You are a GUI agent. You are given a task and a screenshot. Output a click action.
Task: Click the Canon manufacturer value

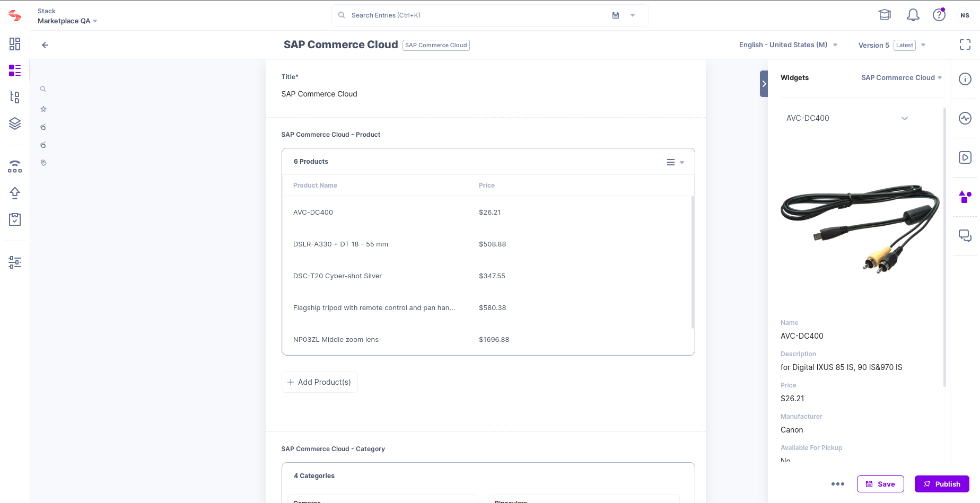[792, 430]
